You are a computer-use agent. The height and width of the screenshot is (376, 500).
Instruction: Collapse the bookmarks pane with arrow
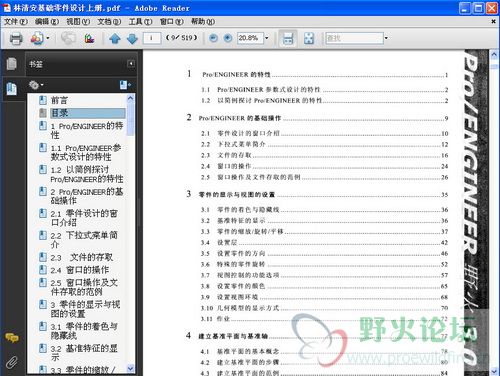click(x=131, y=64)
